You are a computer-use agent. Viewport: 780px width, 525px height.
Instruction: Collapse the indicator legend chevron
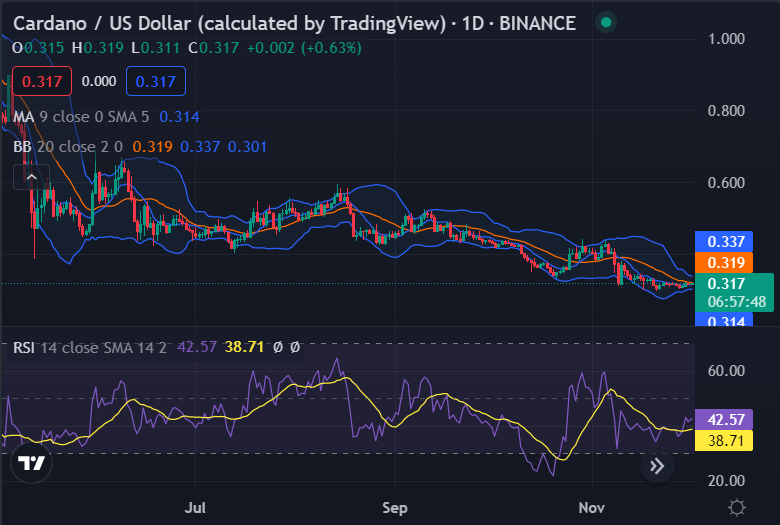31,177
